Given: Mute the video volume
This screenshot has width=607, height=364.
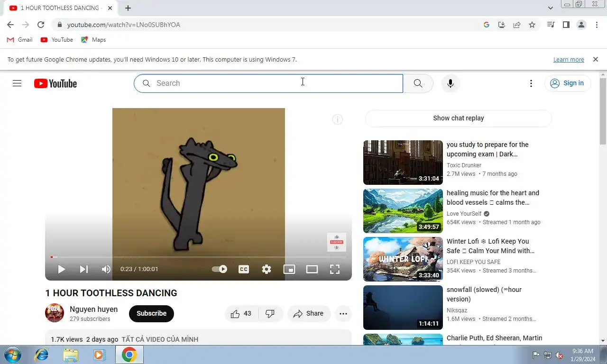Looking at the screenshot, I should [106, 269].
